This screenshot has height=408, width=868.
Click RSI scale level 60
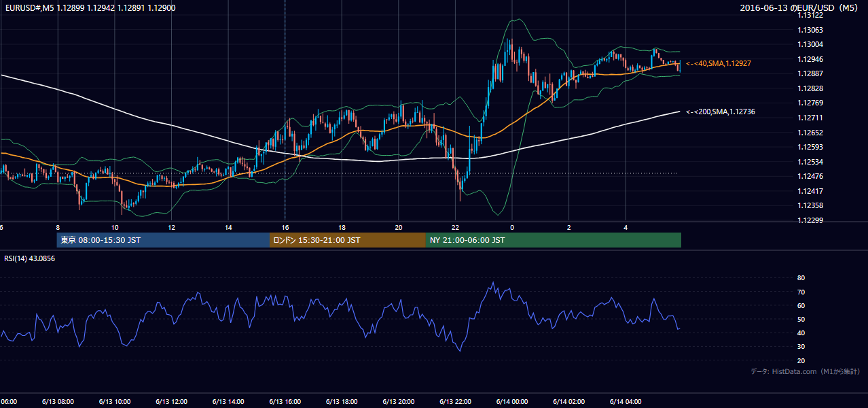click(x=801, y=305)
